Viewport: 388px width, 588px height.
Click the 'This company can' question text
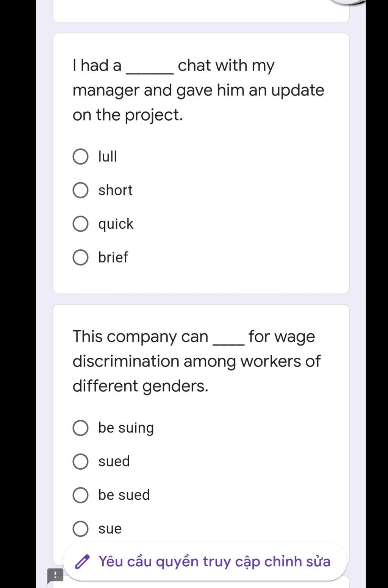tap(197, 361)
